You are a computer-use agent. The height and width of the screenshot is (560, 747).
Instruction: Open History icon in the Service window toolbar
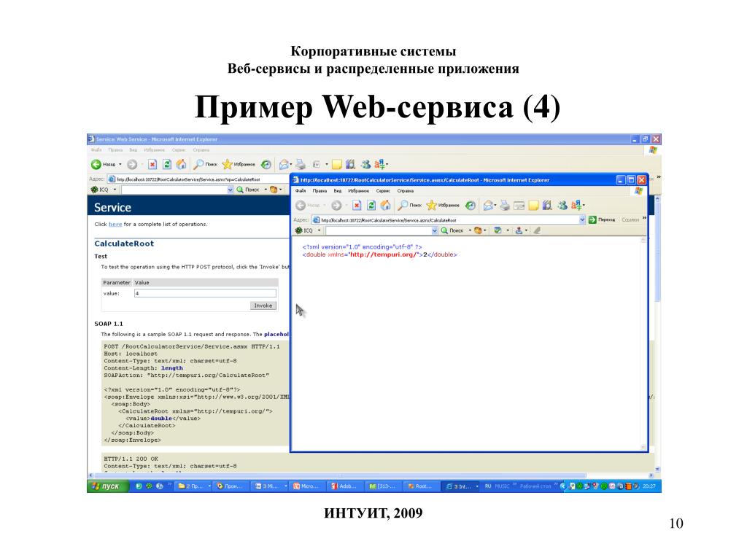(x=266, y=164)
